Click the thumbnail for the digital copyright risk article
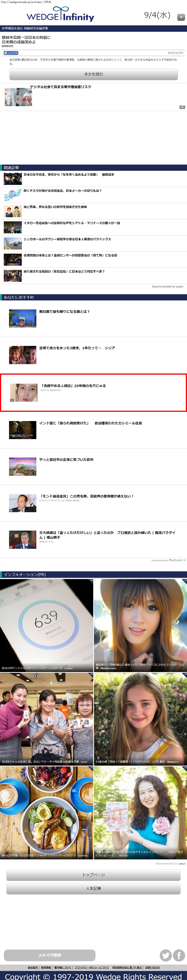The image size is (187, 980). (x=18, y=97)
